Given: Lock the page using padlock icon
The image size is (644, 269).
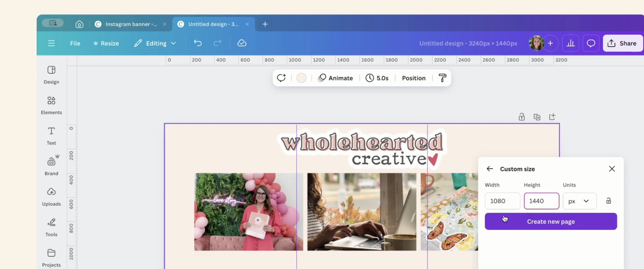Looking at the screenshot, I should 522,117.
